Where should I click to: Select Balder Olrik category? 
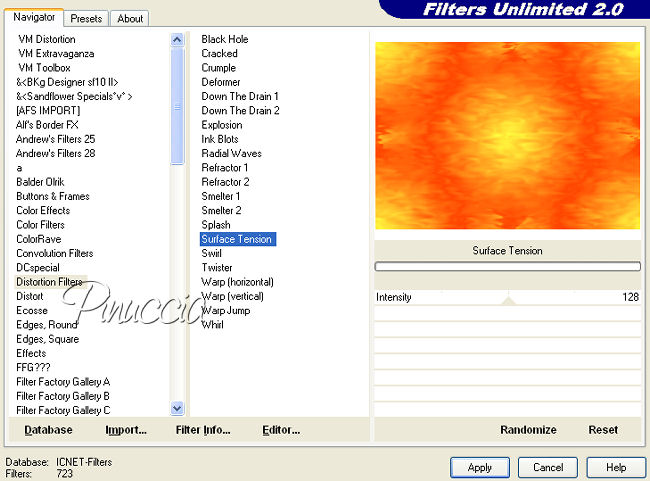coord(40,182)
